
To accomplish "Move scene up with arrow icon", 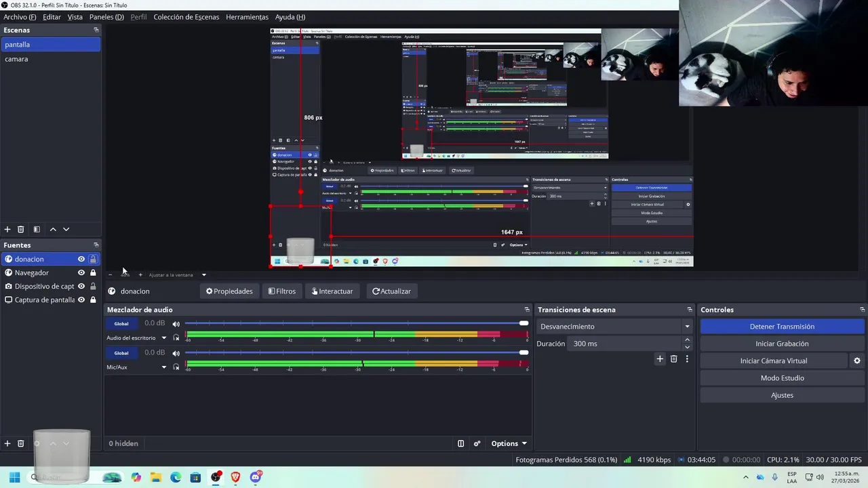I will coord(53,230).
